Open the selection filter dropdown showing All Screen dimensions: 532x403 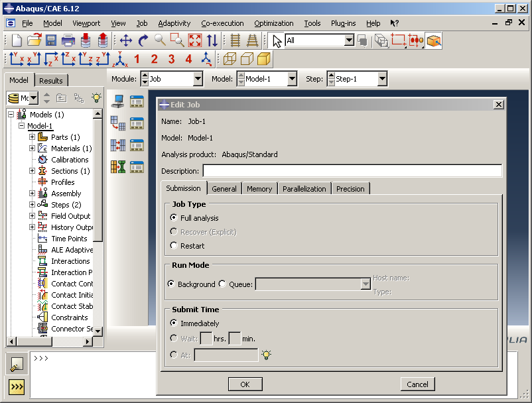[x=349, y=40]
